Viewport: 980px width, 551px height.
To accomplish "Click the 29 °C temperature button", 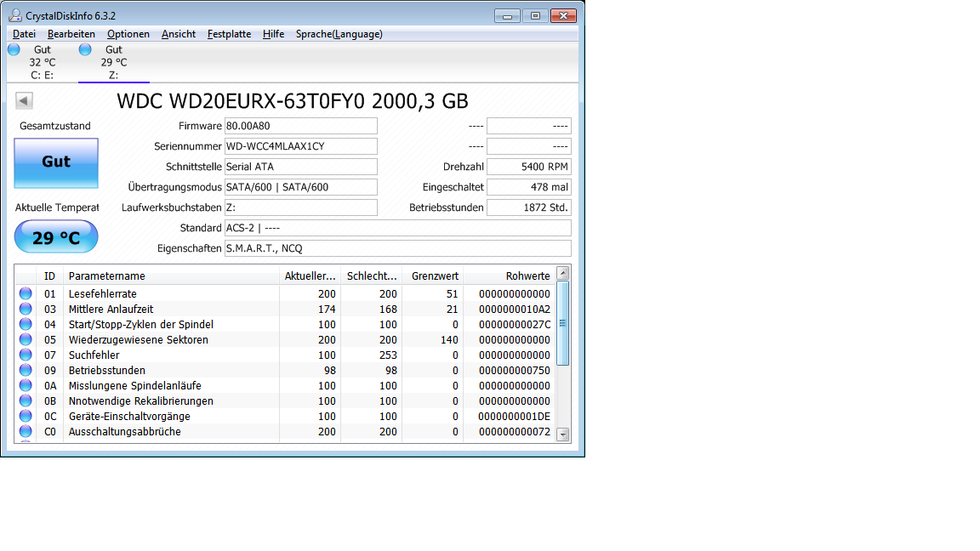I will point(56,237).
